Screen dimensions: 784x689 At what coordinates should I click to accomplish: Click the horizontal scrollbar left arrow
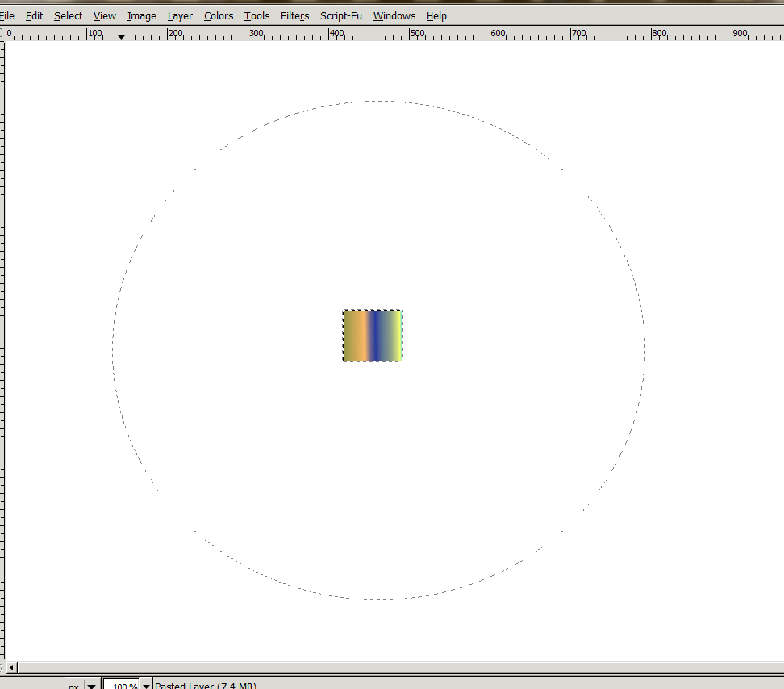click(x=11, y=667)
